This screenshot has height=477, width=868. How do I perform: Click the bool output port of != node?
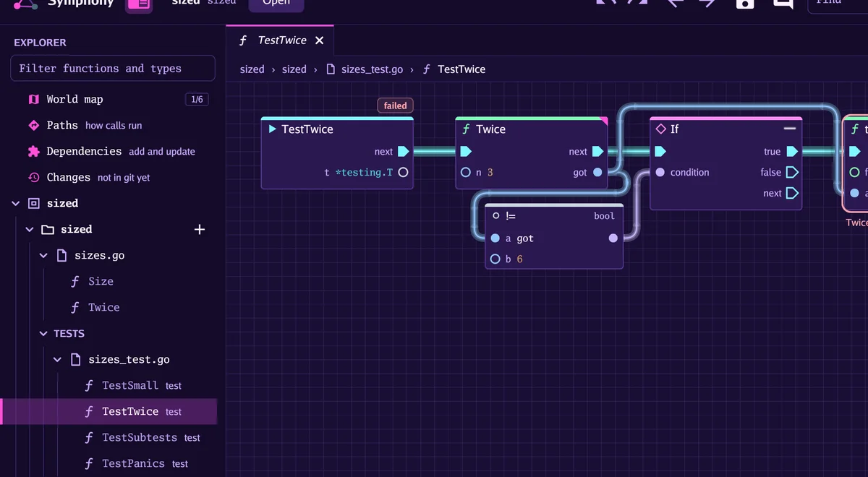pos(613,238)
